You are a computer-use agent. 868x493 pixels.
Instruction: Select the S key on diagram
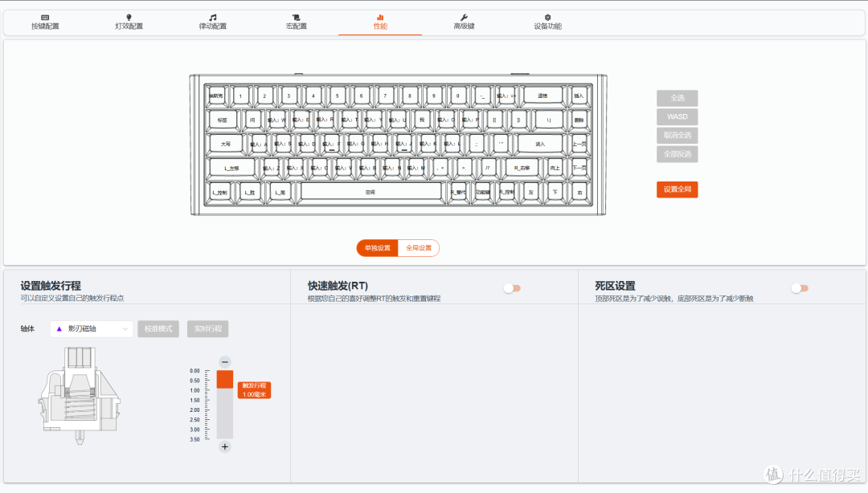pos(282,144)
